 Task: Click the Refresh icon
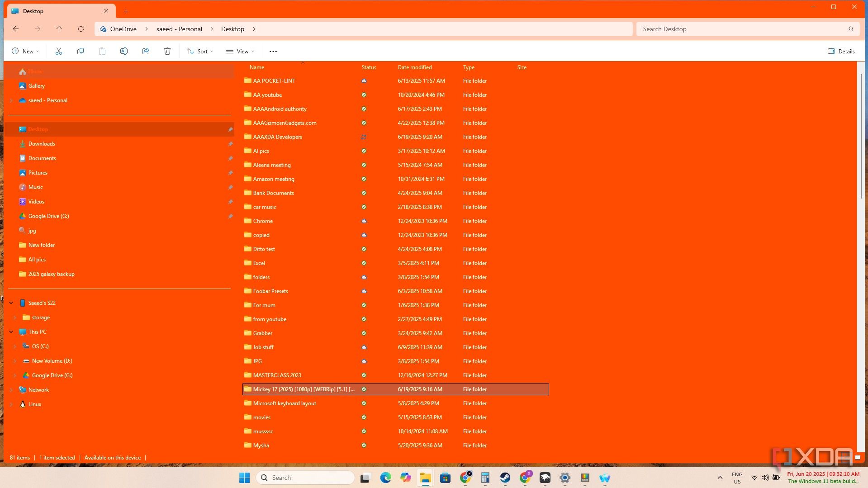point(81,29)
